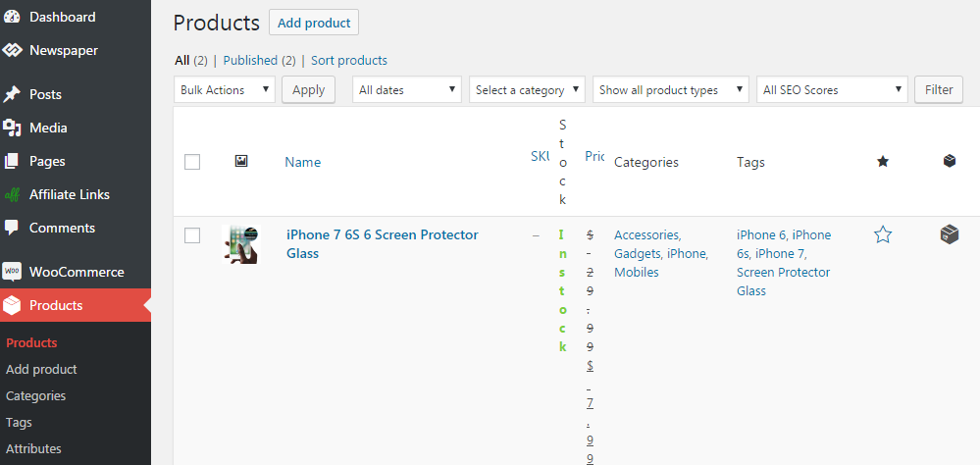Viewport: 980px width, 465px height.
Task: Open Categories submenu entry
Action: click(35, 395)
